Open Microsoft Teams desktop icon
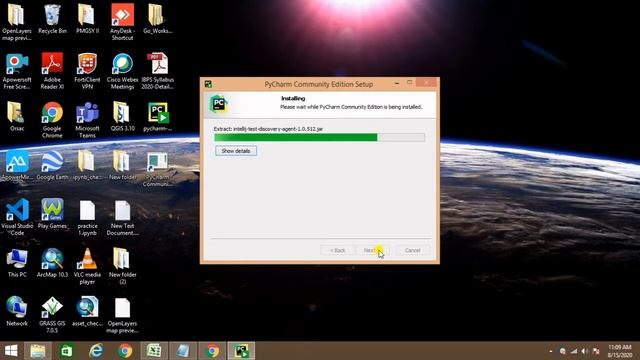Viewport: 640px width, 360px height. 87,120
